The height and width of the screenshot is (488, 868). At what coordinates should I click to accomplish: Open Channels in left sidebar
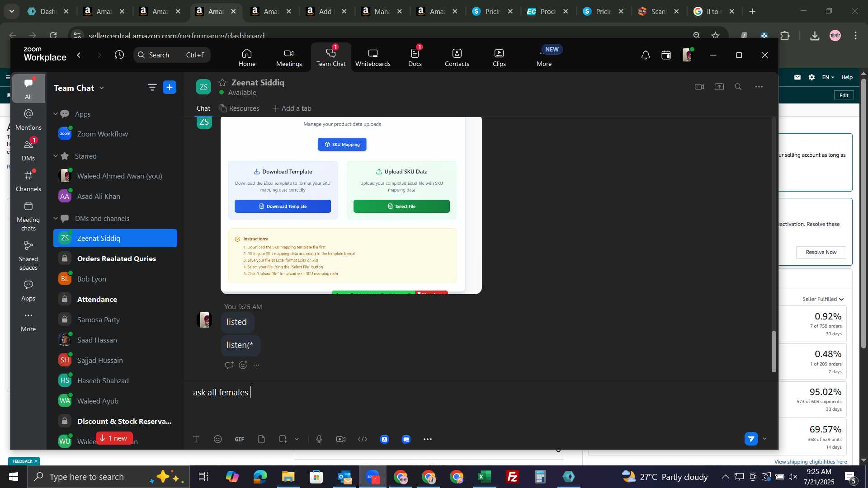[28, 181]
